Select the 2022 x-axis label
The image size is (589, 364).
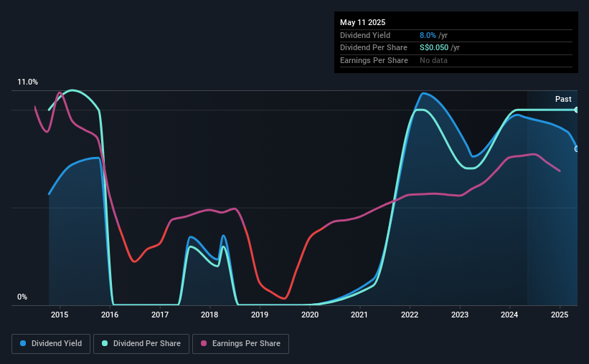pyautogui.click(x=410, y=315)
